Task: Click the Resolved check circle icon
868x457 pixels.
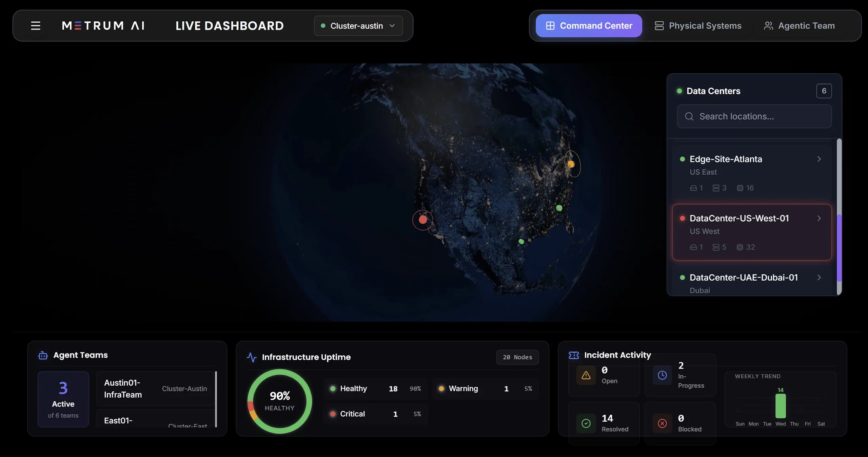Action: 586,423
